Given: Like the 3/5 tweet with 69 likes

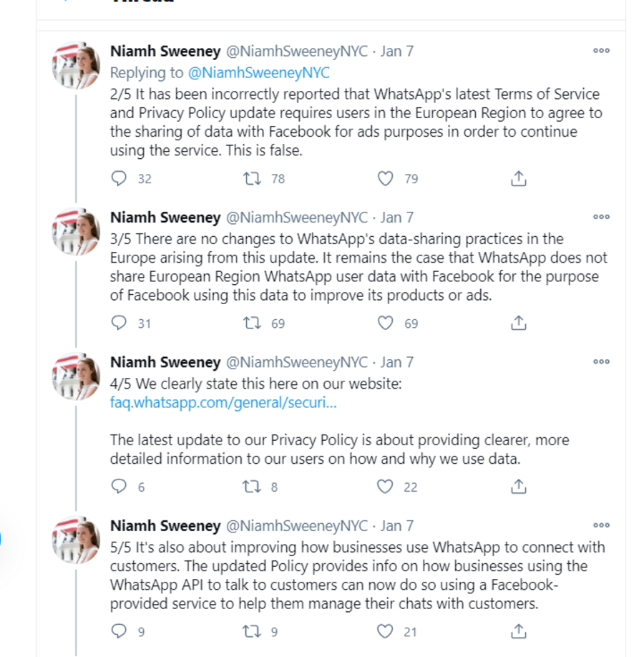Looking at the screenshot, I should tap(385, 323).
